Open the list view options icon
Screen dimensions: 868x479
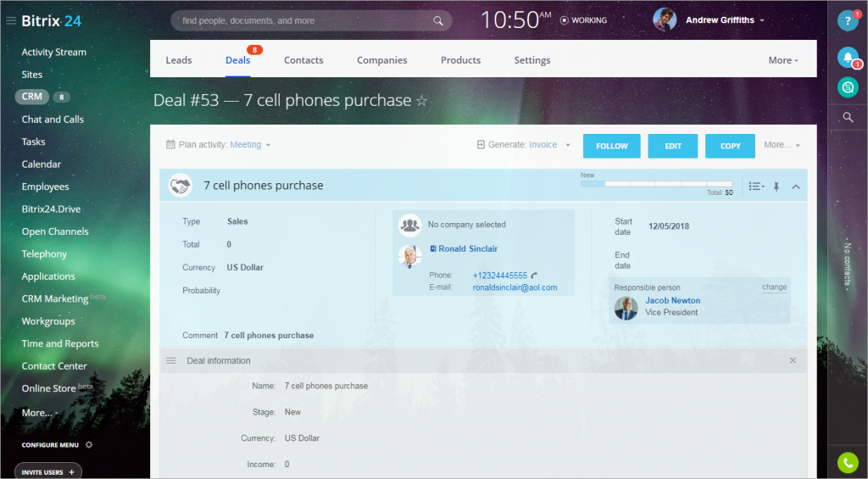coord(756,187)
